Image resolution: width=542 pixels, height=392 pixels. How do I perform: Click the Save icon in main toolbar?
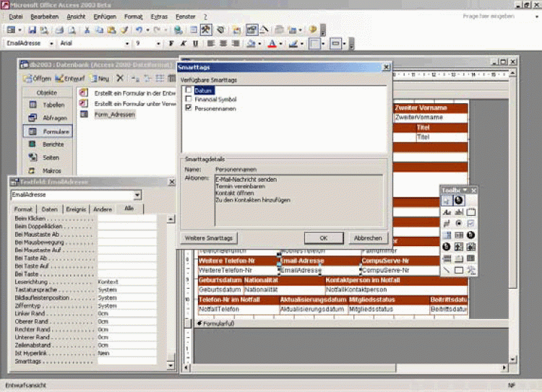point(31,30)
